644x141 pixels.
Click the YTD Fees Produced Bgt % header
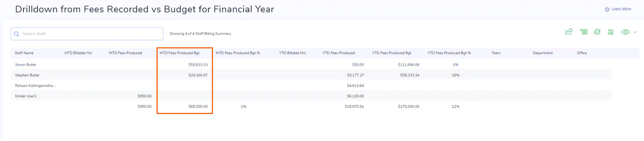click(449, 53)
